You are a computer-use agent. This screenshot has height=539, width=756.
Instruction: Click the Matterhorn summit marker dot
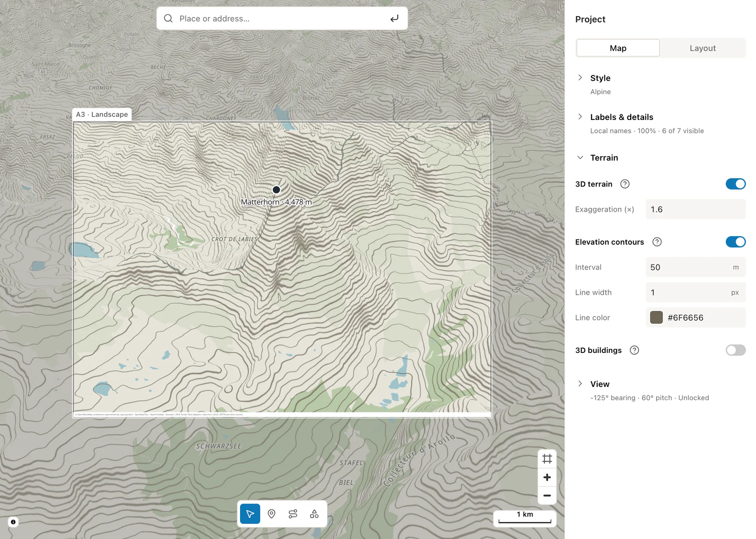point(276,189)
